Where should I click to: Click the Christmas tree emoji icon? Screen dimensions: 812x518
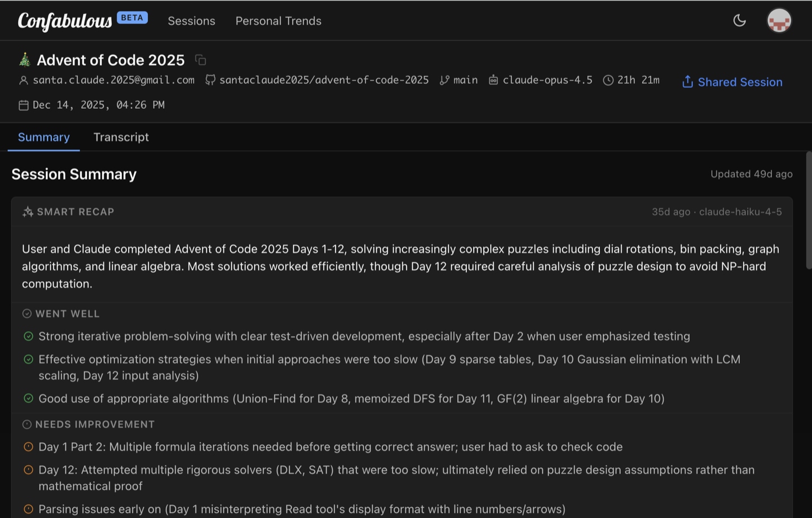(24, 59)
